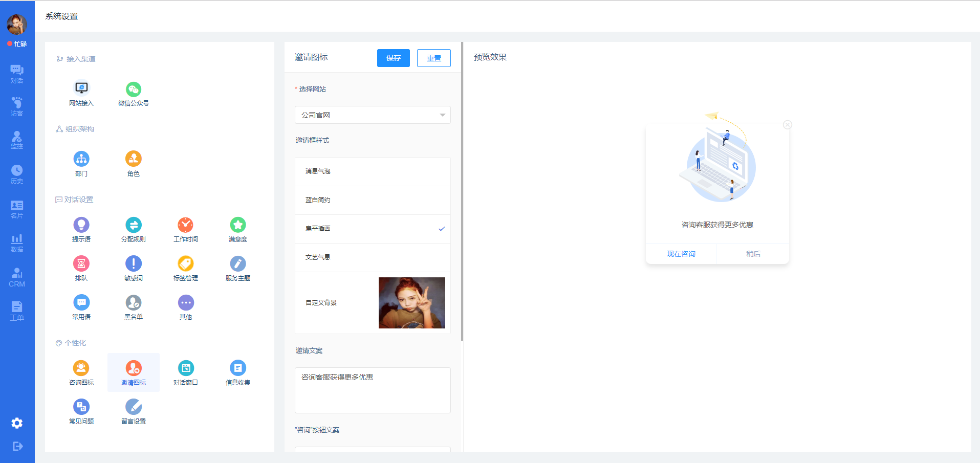Open the 其他 other settings icon
Viewport: 980px width, 463px height.
click(x=186, y=307)
